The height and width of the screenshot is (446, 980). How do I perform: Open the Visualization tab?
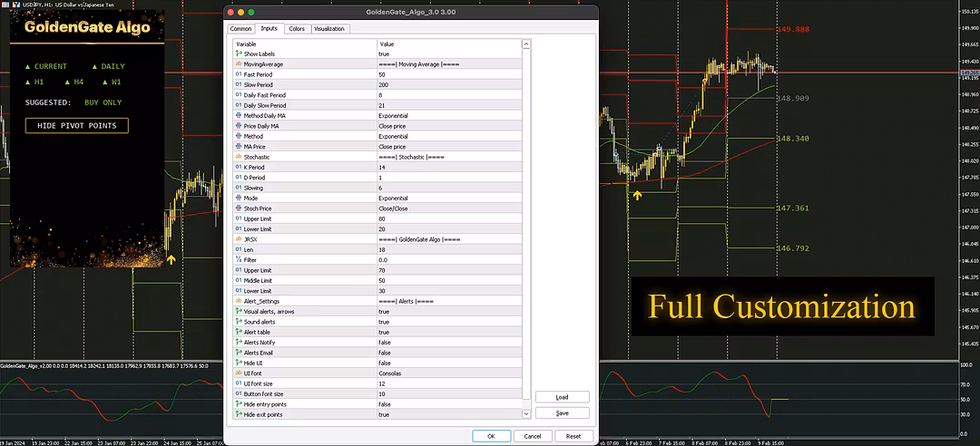click(329, 29)
